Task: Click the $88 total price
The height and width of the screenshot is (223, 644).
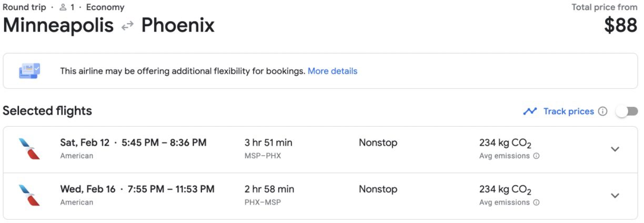Action: [x=621, y=26]
